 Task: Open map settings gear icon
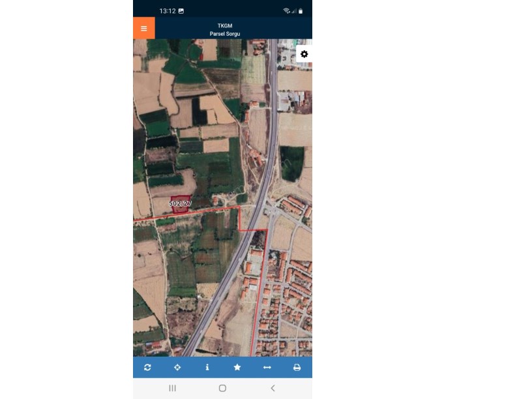coord(304,54)
